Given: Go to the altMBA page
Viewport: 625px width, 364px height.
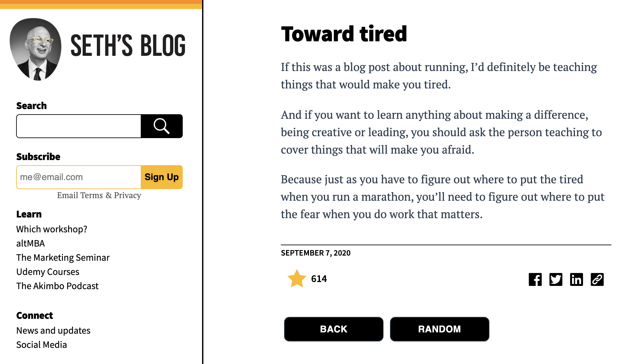Looking at the screenshot, I should [31, 243].
